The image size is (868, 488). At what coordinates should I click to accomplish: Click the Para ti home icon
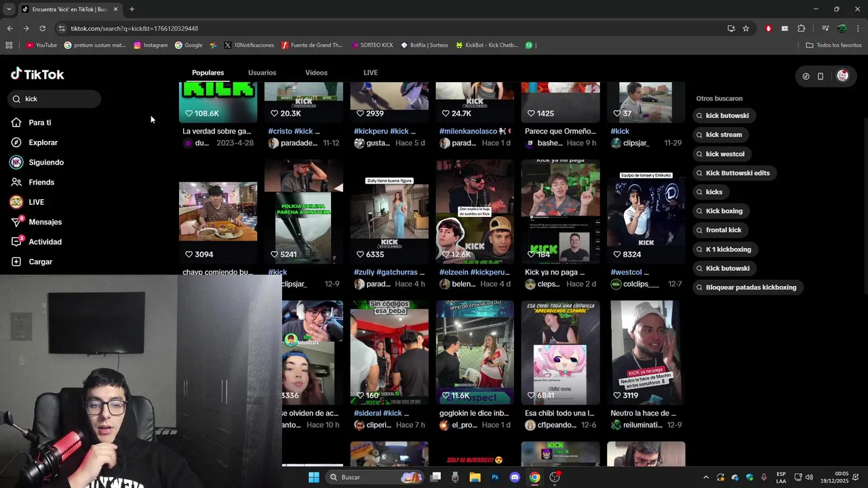click(16, 123)
